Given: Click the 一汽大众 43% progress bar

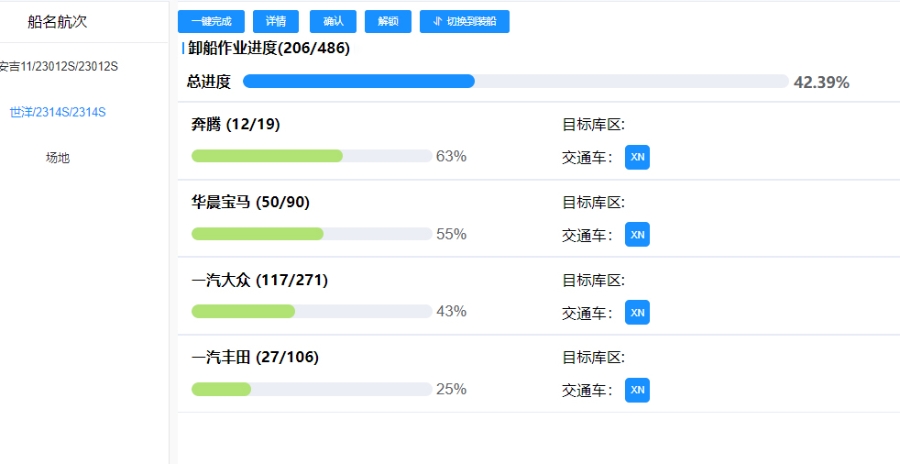Looking at the screenshot, I should (x=311, y=311).
